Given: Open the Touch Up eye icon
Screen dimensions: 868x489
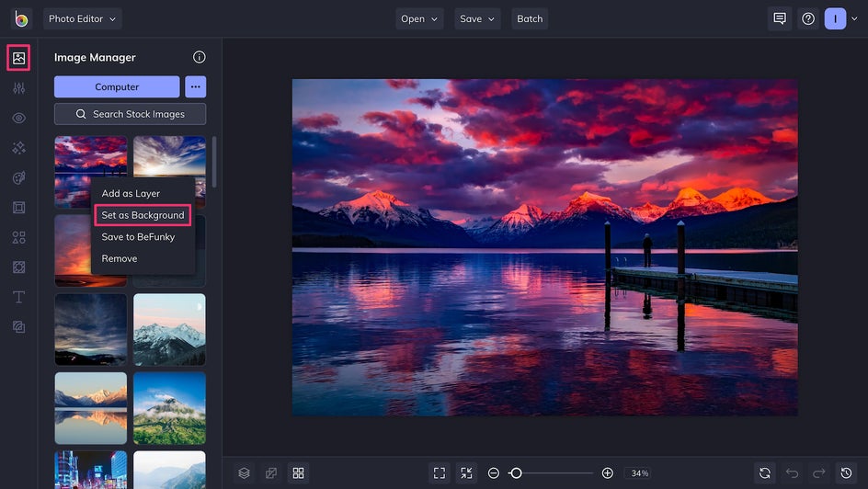Looking at the screenshot, I should click(x=18, y=118).
